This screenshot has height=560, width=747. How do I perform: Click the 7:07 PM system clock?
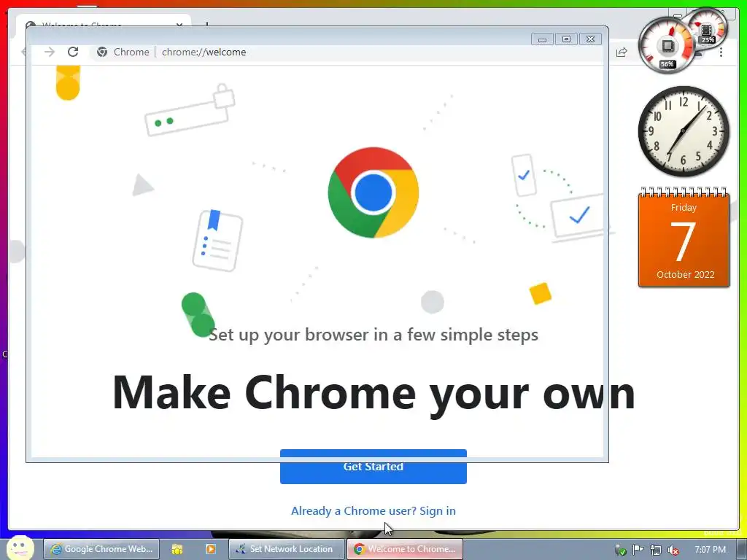coord(711,550)
